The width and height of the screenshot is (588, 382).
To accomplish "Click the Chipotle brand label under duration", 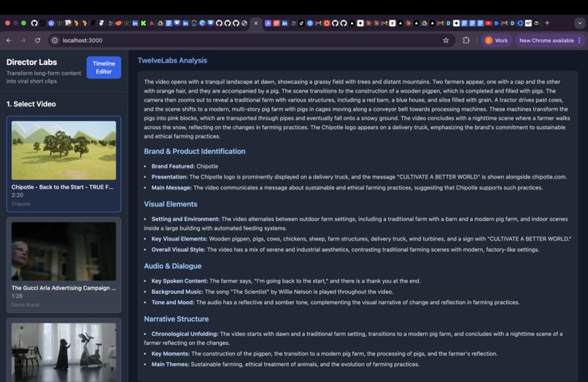I will (21, 204).
